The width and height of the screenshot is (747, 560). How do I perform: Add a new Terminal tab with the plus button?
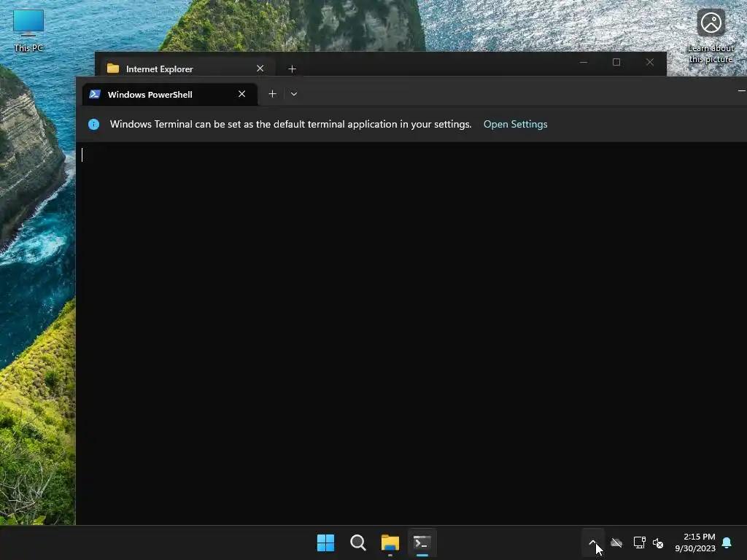273,94
